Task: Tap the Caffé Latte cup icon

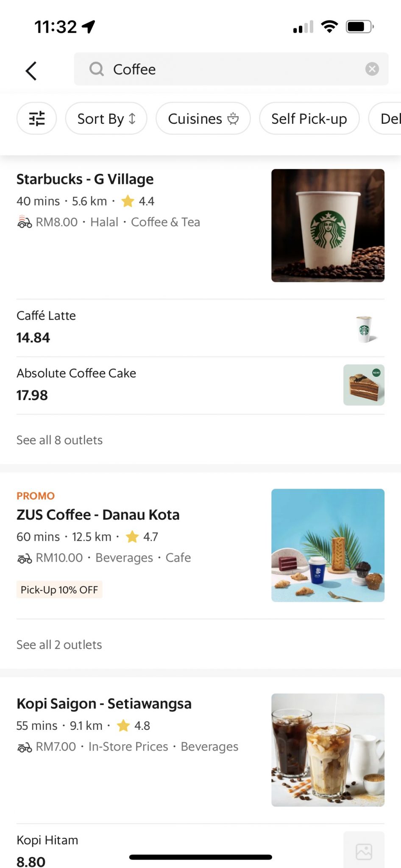Action: 364,329
